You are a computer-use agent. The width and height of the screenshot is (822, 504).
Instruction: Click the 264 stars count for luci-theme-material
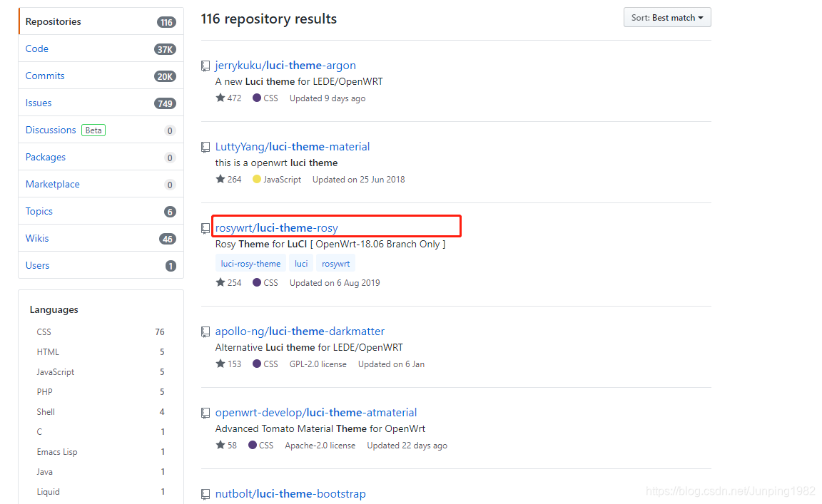(228, 179)
